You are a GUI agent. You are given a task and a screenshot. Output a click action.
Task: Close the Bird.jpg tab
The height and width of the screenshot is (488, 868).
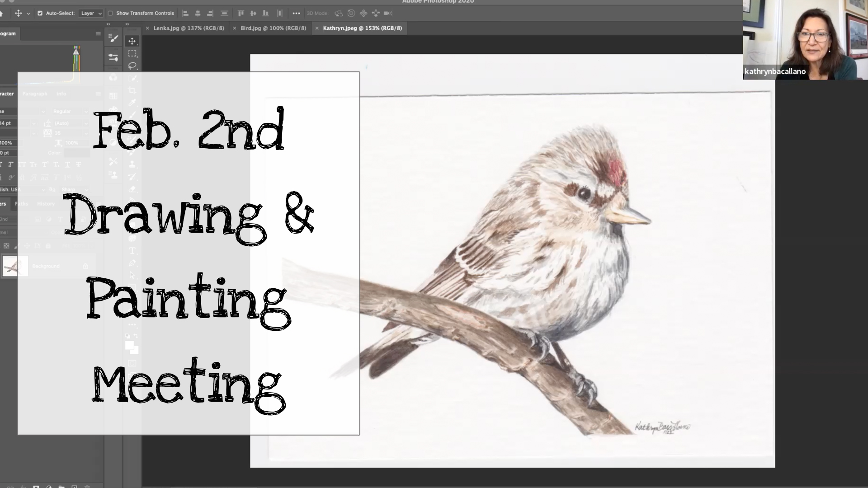(x=234, y=28)
